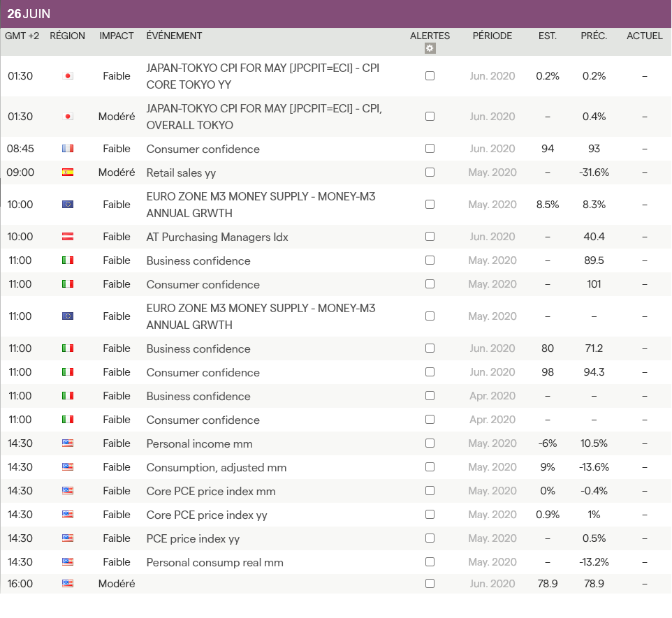The height and width of the screenshot is (618, 672).
Task: Click Italy flag in Jun. 2020 Consumer confidence 98 row
Action: [x=68, y=372]
